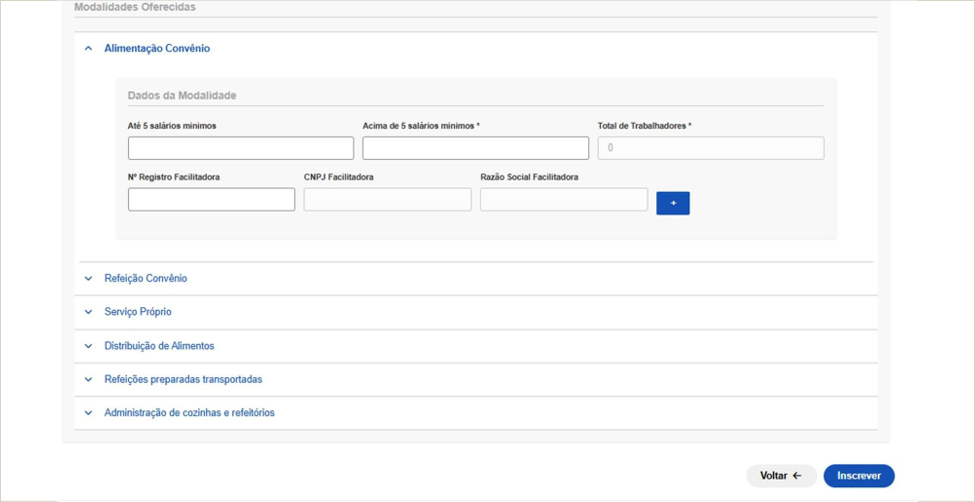Open the Refeição Convênio section title
975x502 pixels.
[x=146, y=279]
